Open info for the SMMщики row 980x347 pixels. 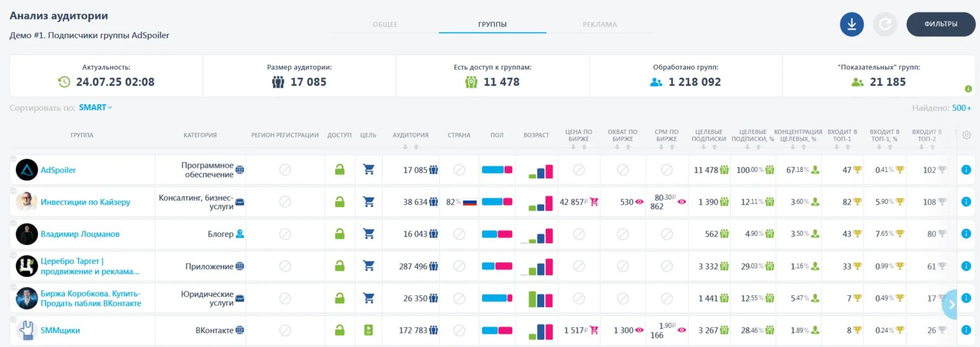[x=966, y=330]
